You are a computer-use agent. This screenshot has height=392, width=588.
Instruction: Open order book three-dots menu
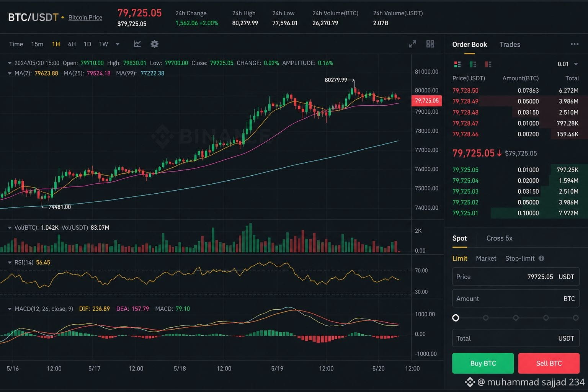pos(574,44)
